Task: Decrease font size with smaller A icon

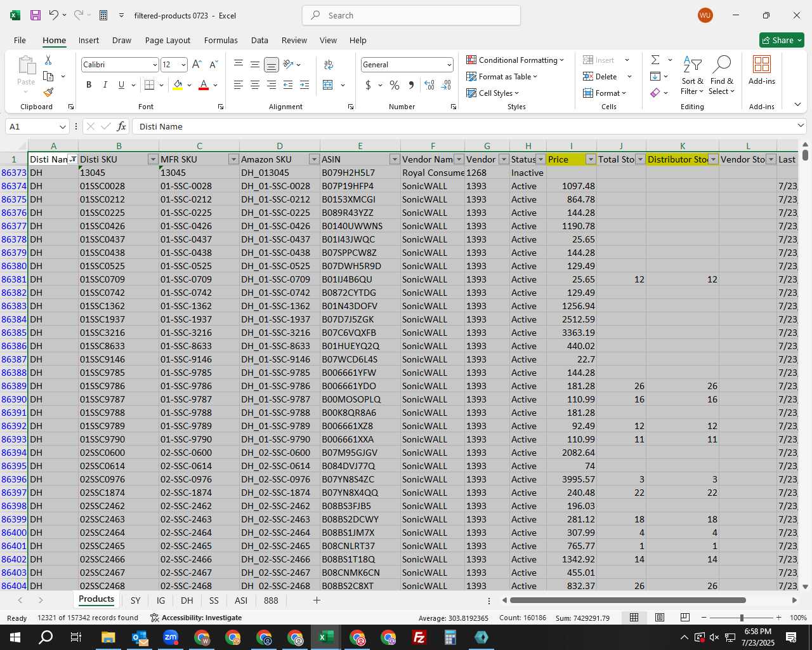Action: pos(213,64)
